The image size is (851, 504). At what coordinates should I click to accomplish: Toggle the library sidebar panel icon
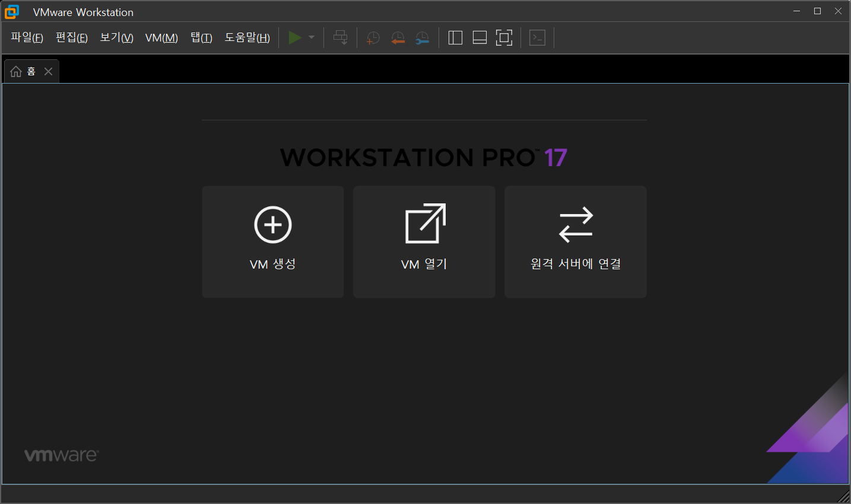(x=455, y=38)
